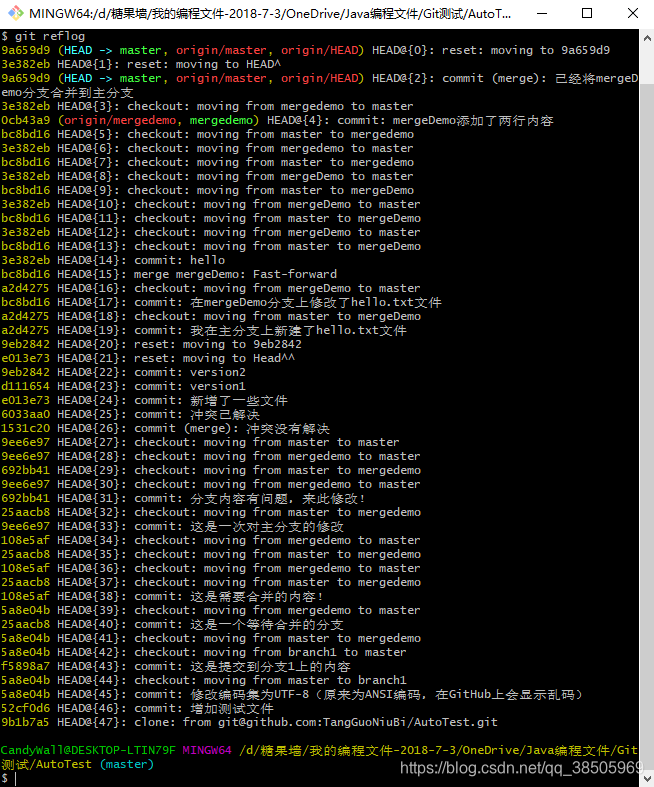Click the CandyWall@DESKTOP-LTIN79F prompt text
Viewport: 654px width, 787px height.
88,750
